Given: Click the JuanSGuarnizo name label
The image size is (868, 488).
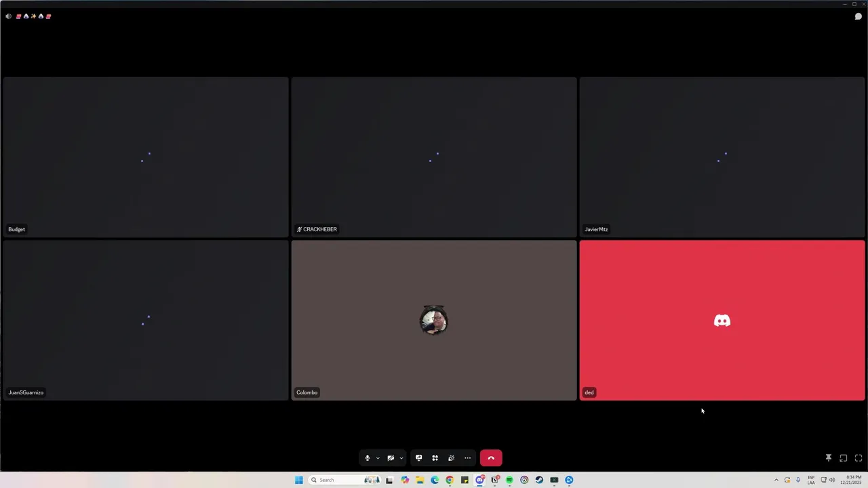Looking at the screenshot, I should [26, 392].
